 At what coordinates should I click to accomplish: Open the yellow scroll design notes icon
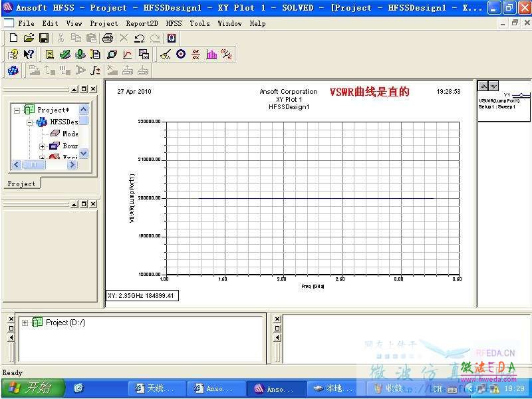coord(50,55)
